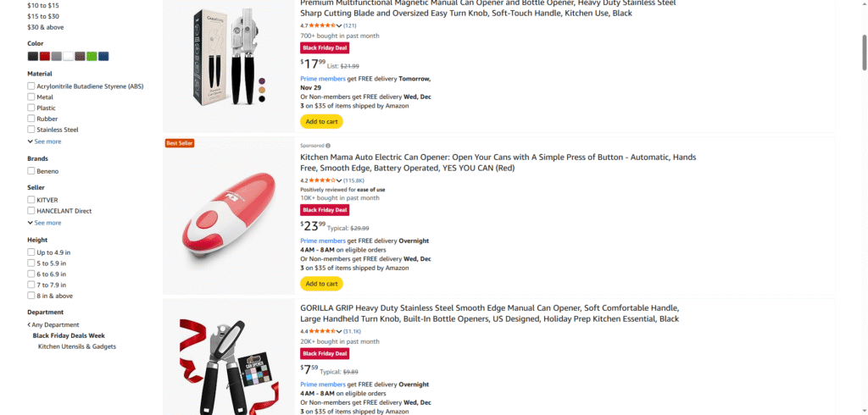The image size is (868, 415).
Task: Tick the KITVER seller checkbox
Action: pos(31,200)
